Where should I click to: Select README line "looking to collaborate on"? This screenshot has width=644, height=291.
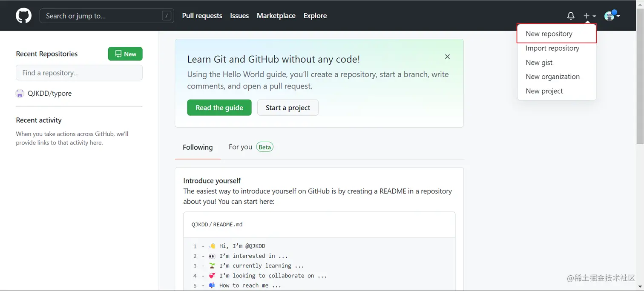click(x=273, y=276)
